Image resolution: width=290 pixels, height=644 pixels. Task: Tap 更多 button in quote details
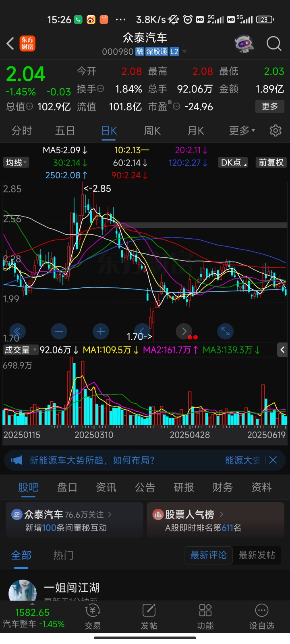pyautogui.click(x=270, y=107)
